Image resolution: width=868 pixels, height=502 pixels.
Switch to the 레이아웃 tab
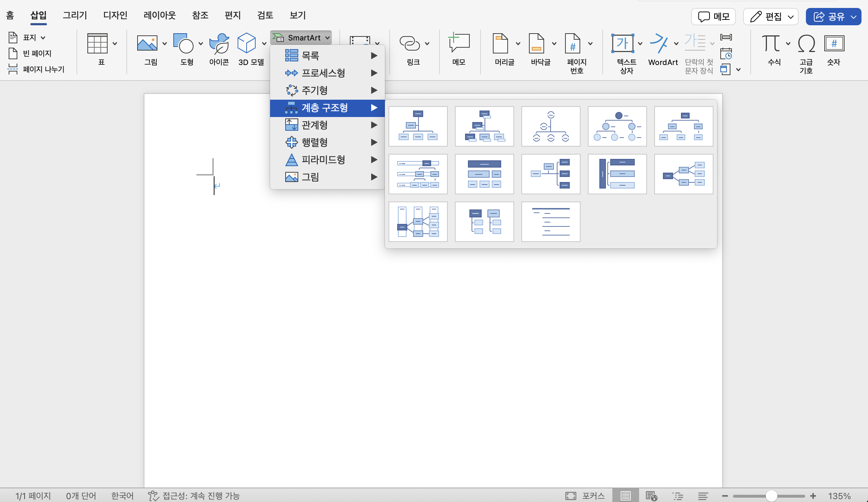click(160, 15)
